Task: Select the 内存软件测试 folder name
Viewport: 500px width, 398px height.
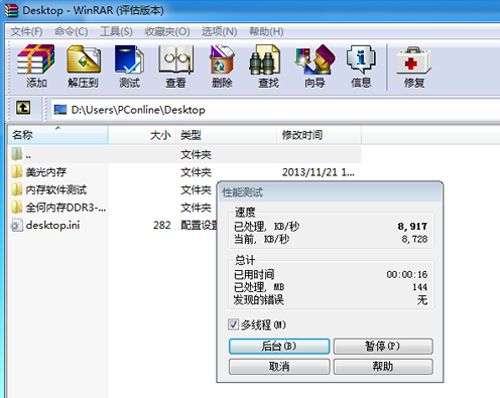Action: [56, 190]
